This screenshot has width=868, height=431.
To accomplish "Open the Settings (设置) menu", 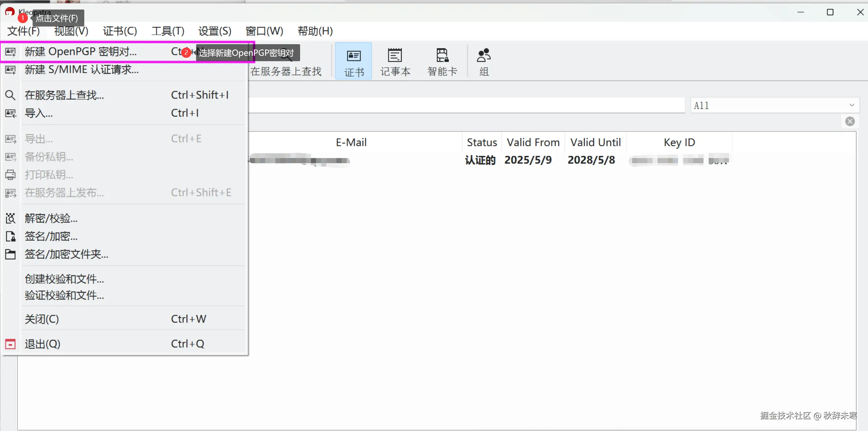I will 214,31.
